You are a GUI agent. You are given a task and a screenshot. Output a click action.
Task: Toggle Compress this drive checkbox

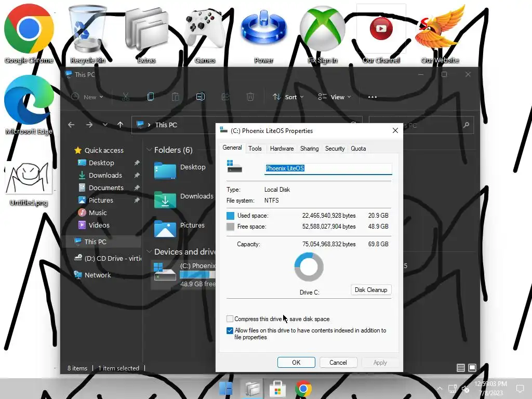coord(230,319)
